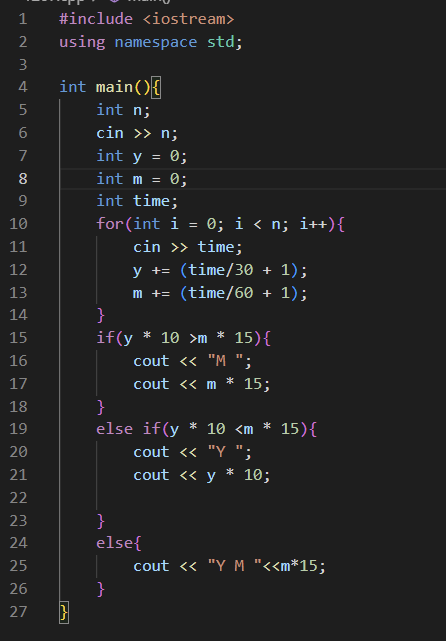
Task: Click the 'cout << y * 10;' statement
Action: point(202,475)
